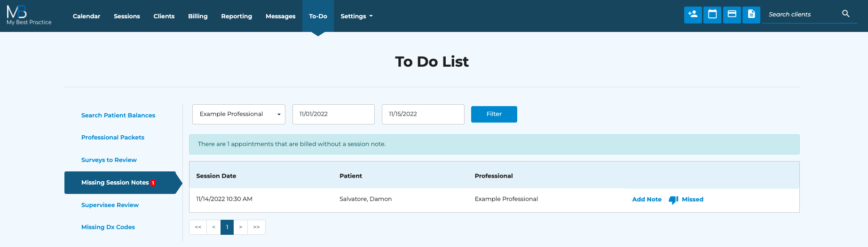This screenshot has width=868, height=247.
Task: Navigate to Billing
Action: click(x=197, y=16)
